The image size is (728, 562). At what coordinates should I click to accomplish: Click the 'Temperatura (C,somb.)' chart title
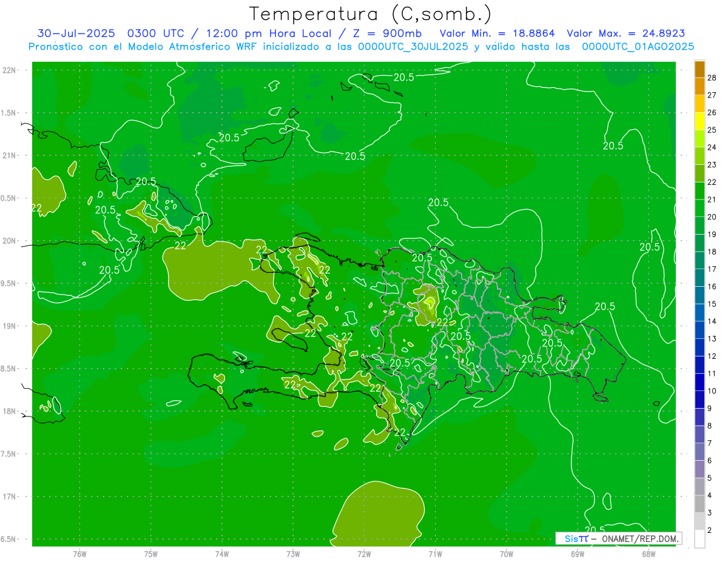[371, 14]
